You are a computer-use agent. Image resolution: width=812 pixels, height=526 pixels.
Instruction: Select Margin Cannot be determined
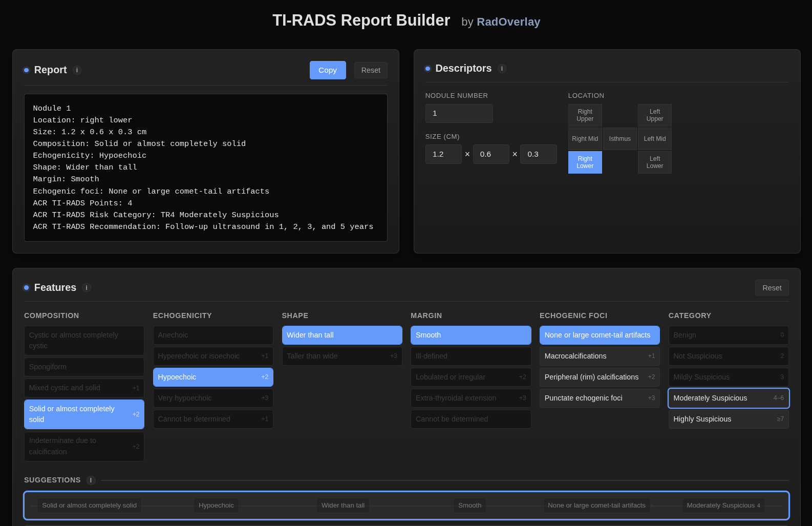pyautogui.click(x=471, y=419)
